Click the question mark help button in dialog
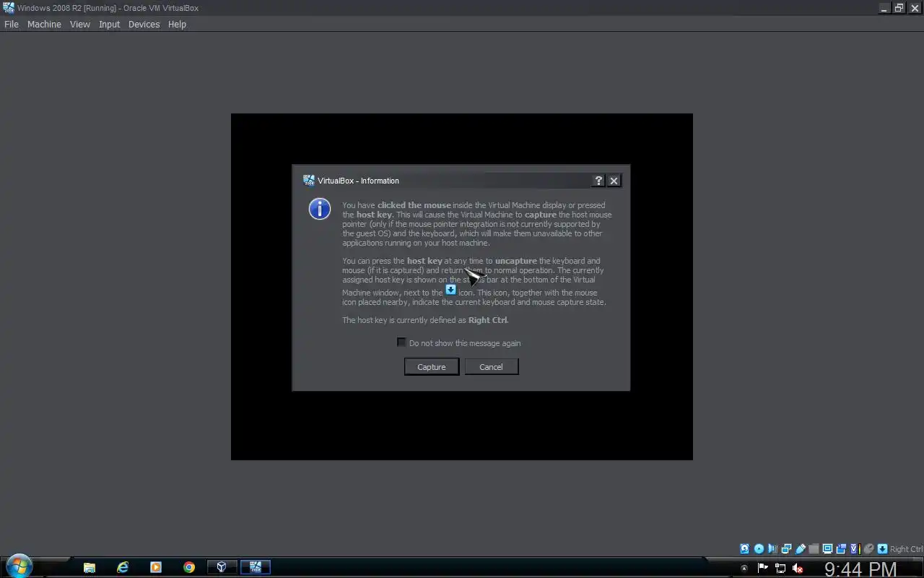 (x=598, y=181)
